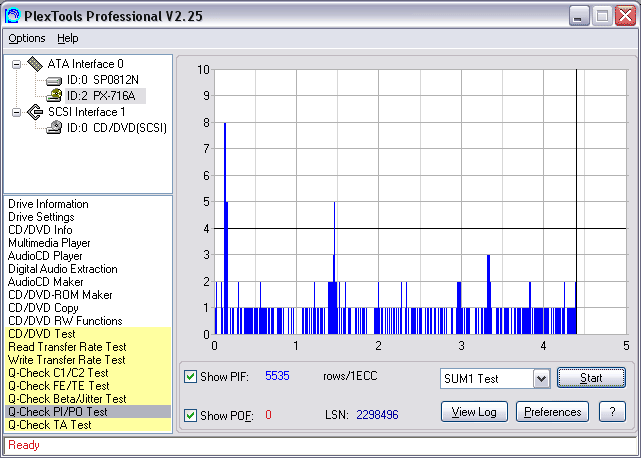Screen dimensions: 641x458
Task: Open CD/DVD RW Functions entry
Action: pos(65,321)
